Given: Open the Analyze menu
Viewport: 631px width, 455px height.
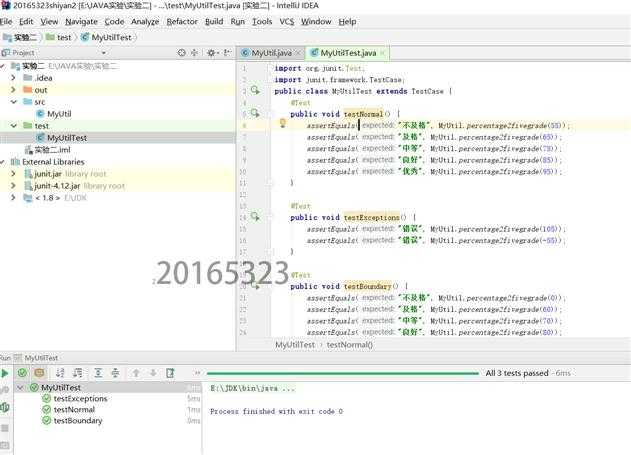Looking at the screenshot, I should point(145,21).
